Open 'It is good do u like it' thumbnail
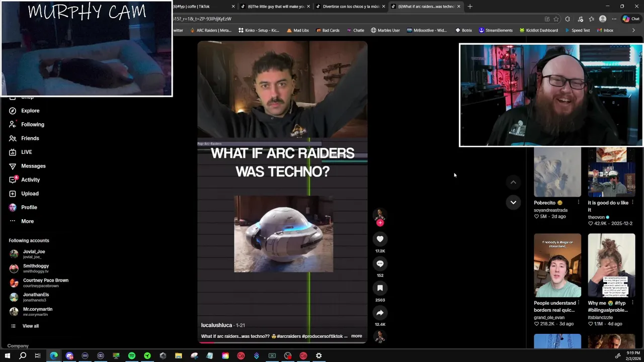This screenshot has height=362, width=644. [x=611, y=171]
